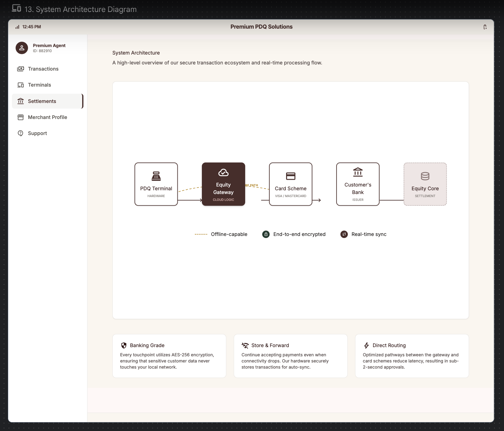Viewport: 504px width, 431px height.
Task: Select the Equity Core settlement node
Action: (x=425, y=184)
